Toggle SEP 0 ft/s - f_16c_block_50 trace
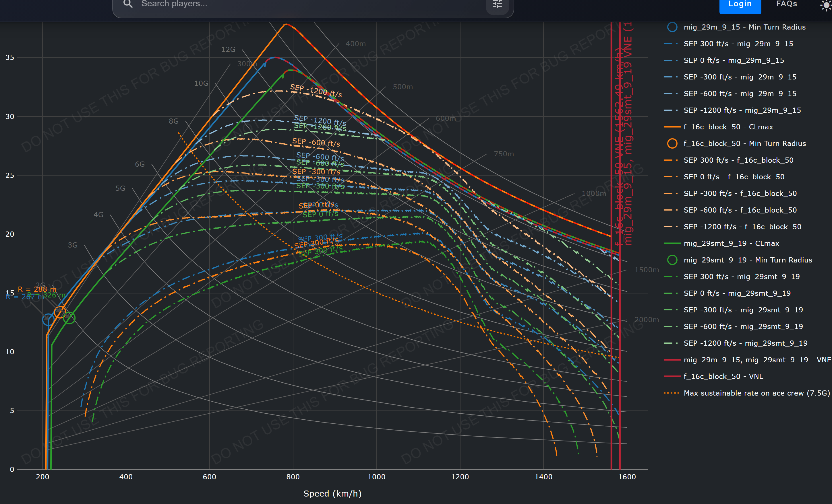The height and width of the screenshot is (504, 832). point(734,177)
